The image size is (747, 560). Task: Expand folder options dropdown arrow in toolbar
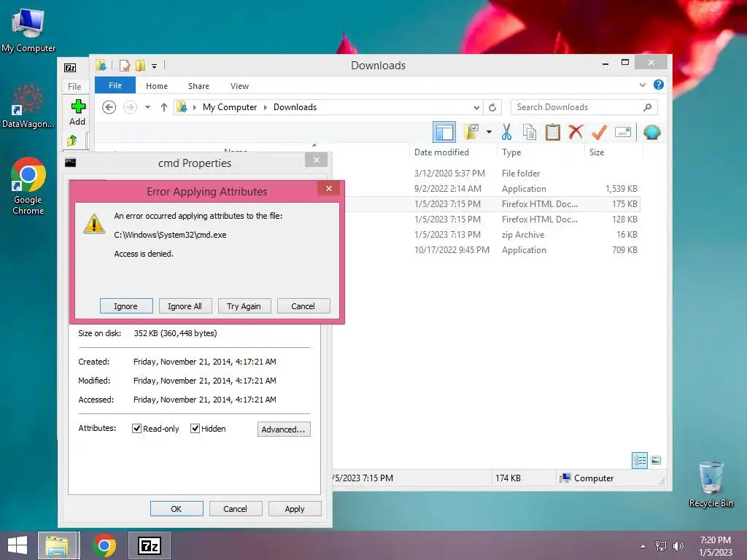[x=489, y=132]
